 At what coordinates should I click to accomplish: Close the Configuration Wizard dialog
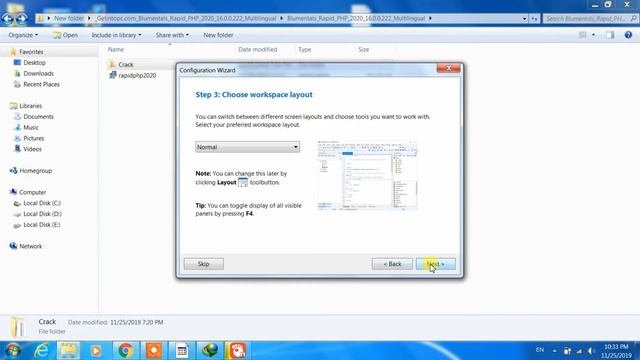(448, 68)
